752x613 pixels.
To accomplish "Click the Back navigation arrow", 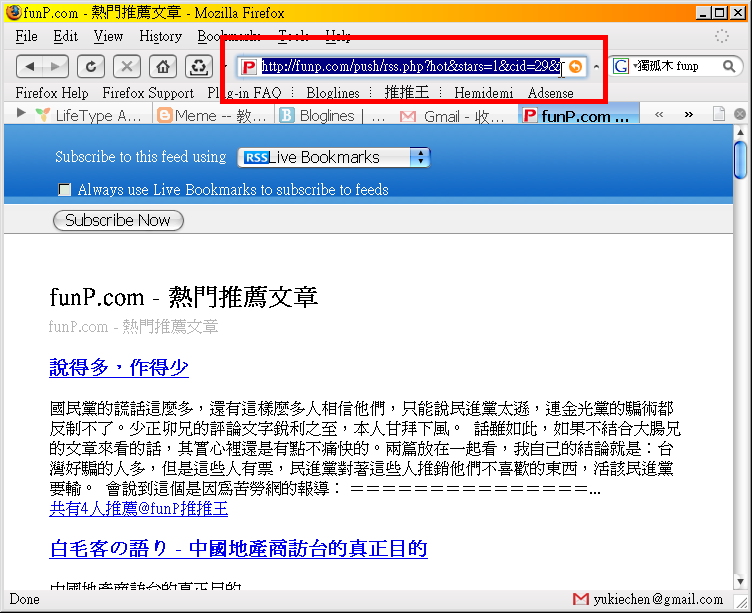I will click(30, 66).
